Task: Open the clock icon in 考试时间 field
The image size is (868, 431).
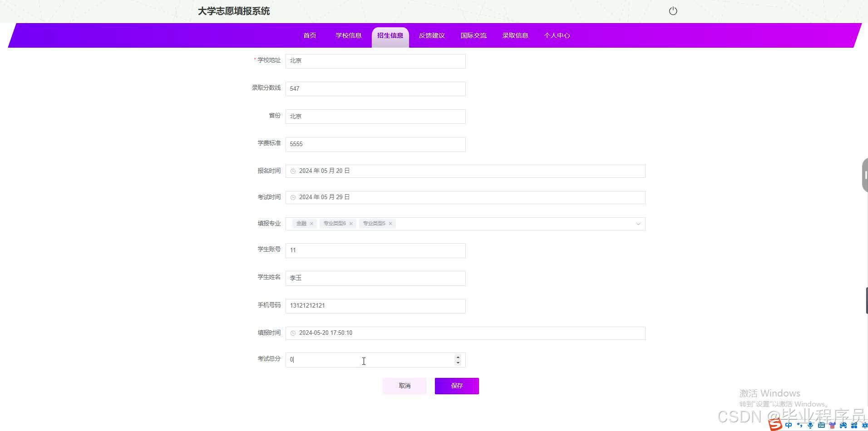Action: click(x=293, y=197)
